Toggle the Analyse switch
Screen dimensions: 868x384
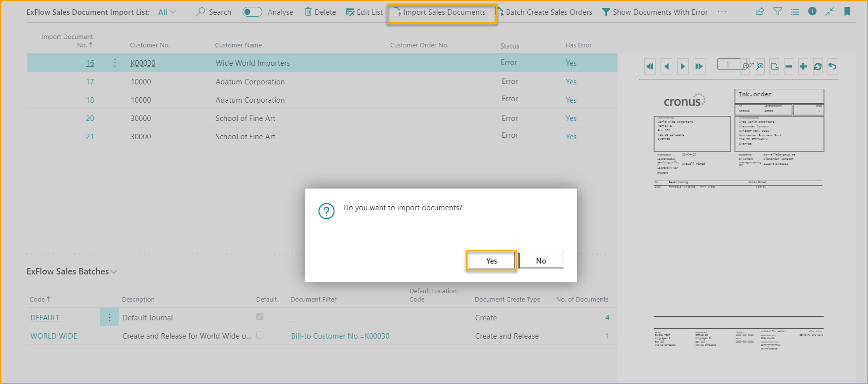[x=252, y=12]
